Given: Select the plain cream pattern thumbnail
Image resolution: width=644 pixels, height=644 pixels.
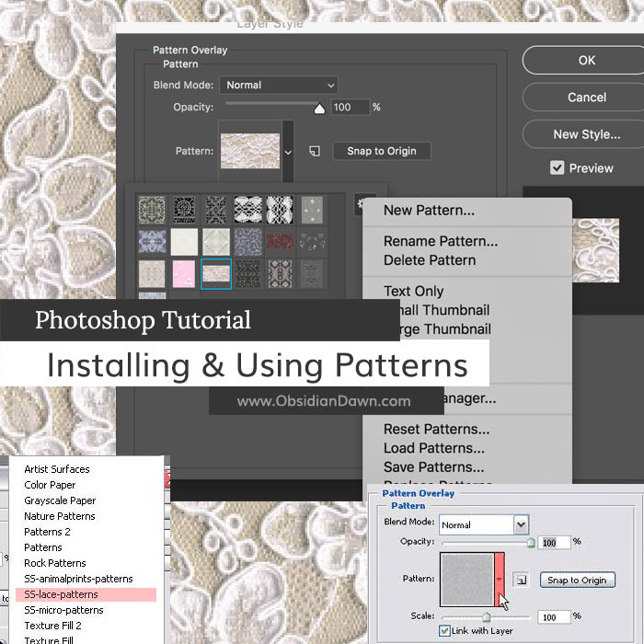Looking at the screenshot, I should (184, 242).
